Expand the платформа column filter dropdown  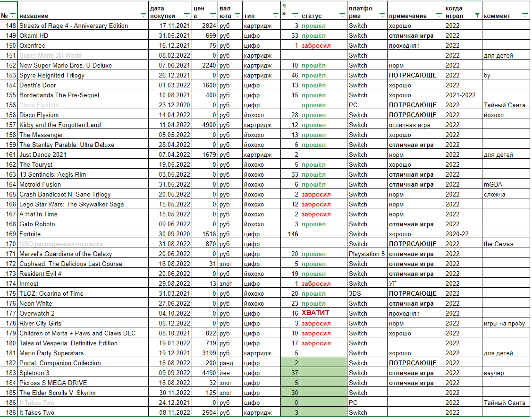pyautogui.click(x=382, y=15)
